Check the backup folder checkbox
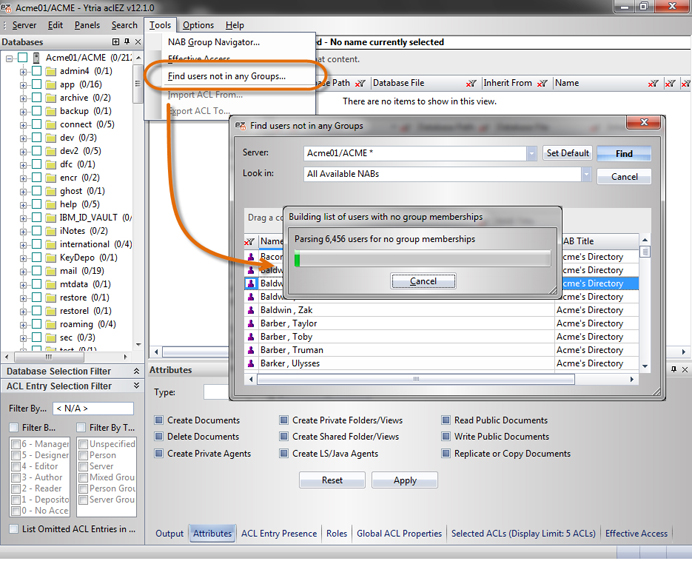692x561 pixels. tap(37, 111)
